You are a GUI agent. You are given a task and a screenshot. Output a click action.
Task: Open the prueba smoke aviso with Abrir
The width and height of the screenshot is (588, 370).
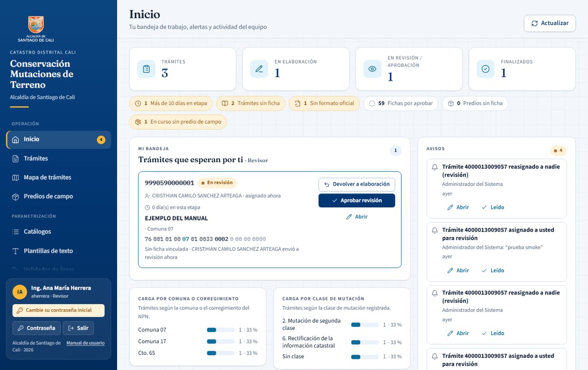[x=458, y=271]
